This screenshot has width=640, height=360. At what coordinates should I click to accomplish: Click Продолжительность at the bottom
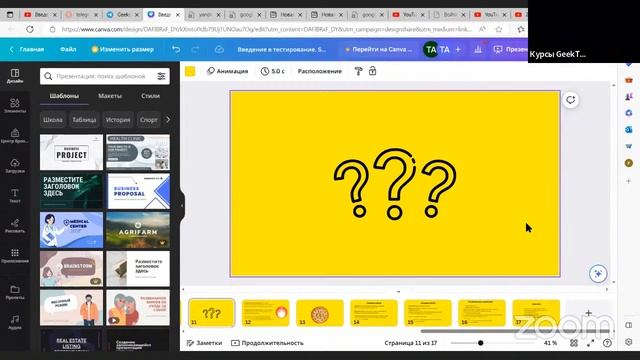267,343
